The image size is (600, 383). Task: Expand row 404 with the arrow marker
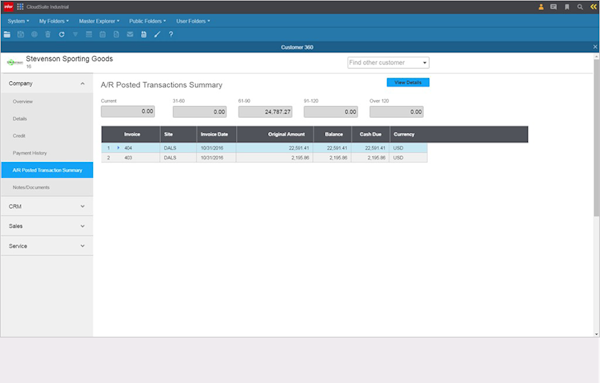[118, 148]
